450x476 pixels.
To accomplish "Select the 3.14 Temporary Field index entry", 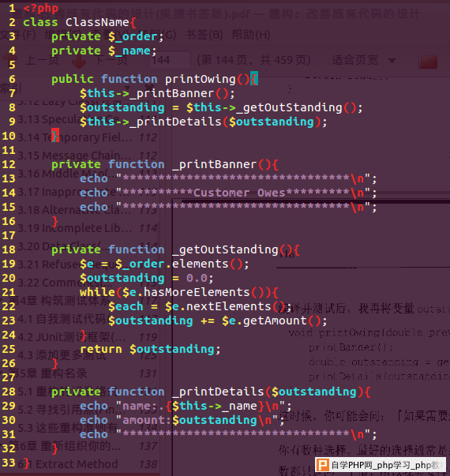I will click(x=88, y=137).
